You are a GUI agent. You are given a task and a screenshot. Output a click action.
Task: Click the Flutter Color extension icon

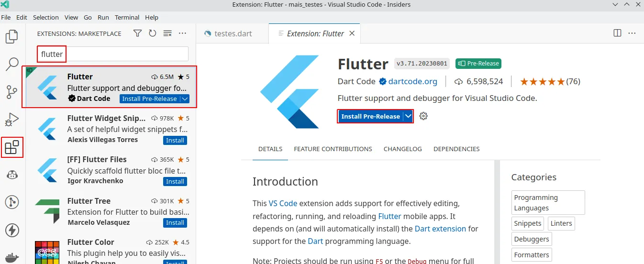[47, 252]
